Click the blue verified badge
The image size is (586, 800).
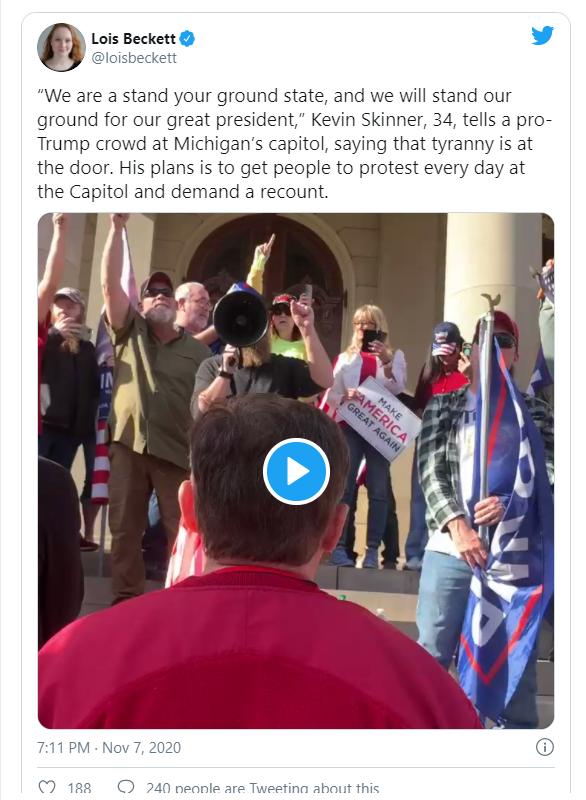tap(187, 39)
